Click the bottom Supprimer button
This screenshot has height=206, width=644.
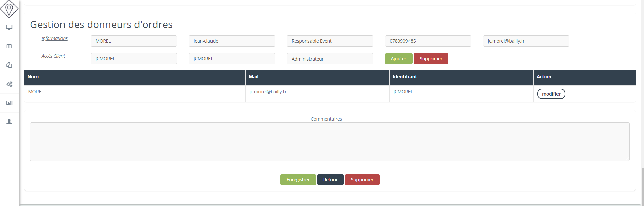pos(362,180)
